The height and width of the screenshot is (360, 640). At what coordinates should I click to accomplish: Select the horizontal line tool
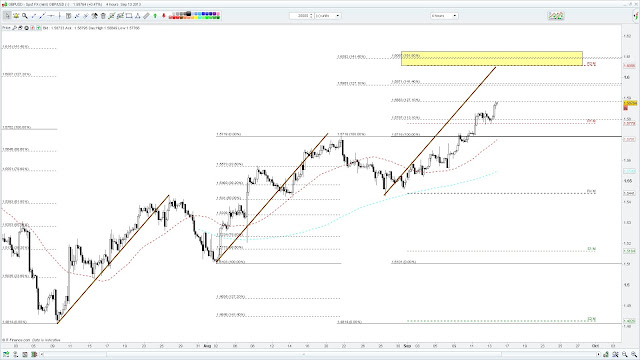pos(51,16)
